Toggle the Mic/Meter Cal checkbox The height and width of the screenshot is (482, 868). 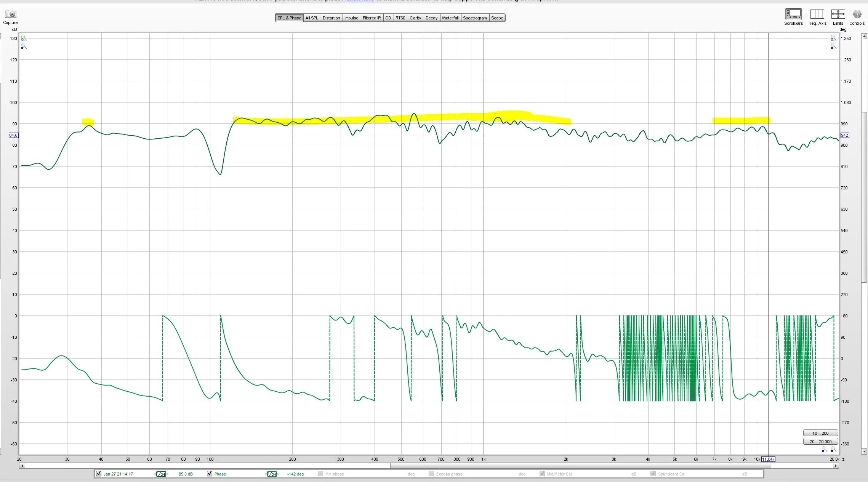point(542,474)
